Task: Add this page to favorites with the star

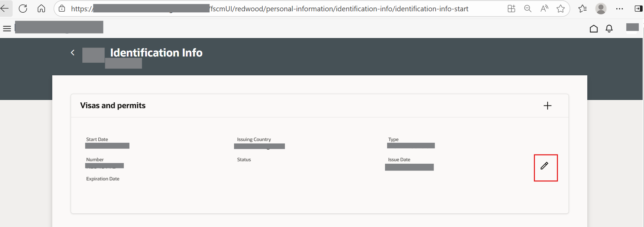Action: tap(561, 9)
